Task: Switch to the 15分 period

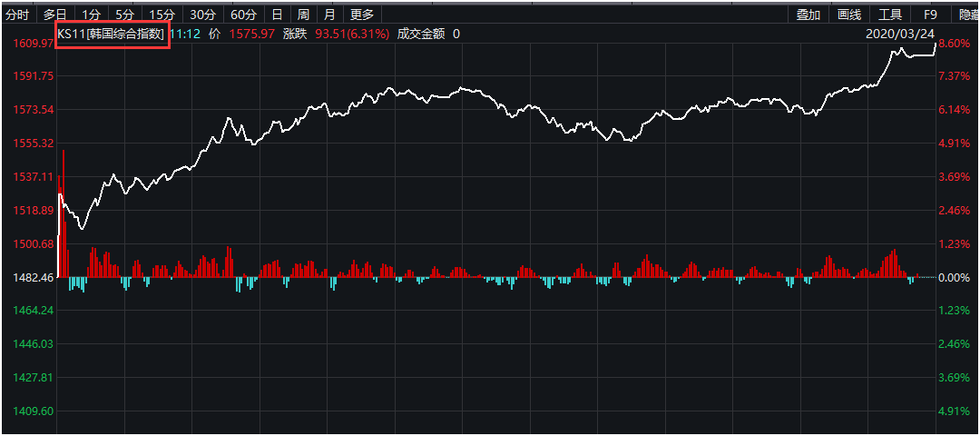Action: pyautogui.click(x=162, y=15)
